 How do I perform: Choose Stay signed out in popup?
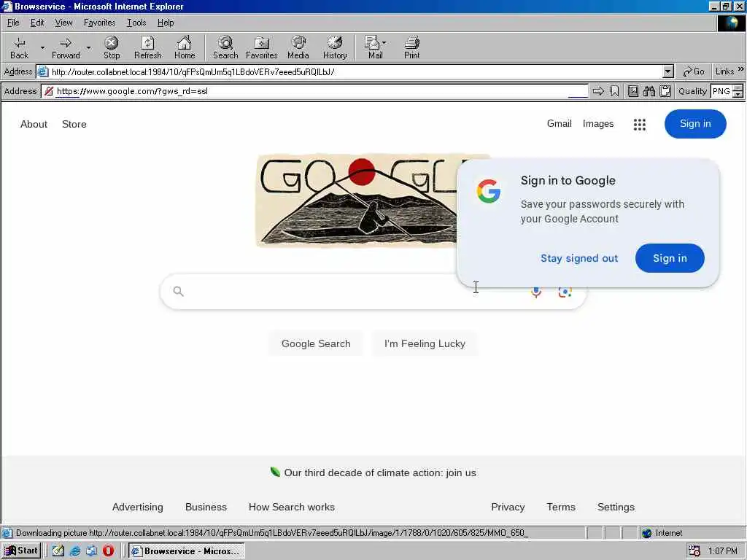coord(578,258)
